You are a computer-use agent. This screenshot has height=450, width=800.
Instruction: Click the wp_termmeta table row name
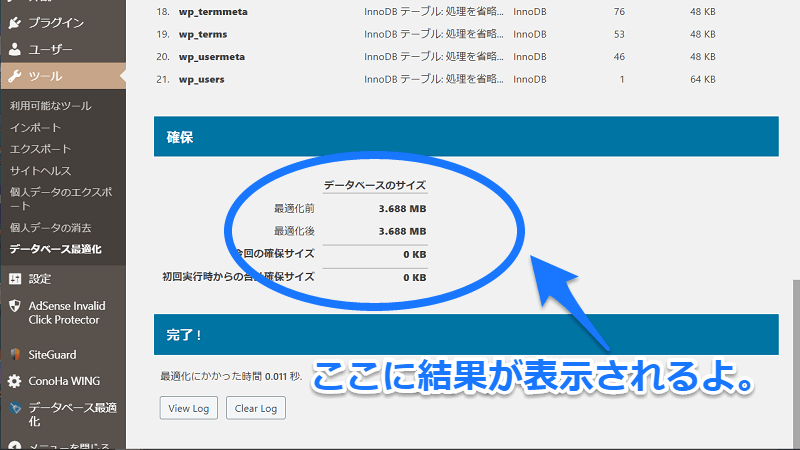click(x=213, y=11)
